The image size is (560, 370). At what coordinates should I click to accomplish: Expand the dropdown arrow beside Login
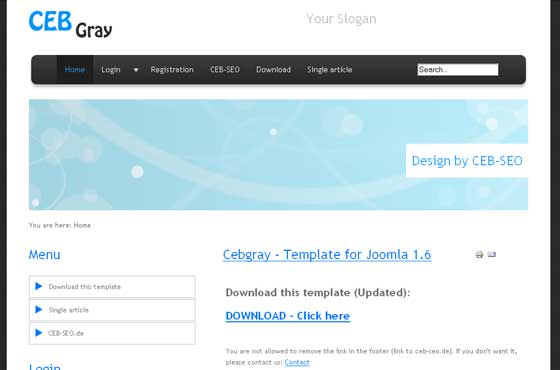136,70
